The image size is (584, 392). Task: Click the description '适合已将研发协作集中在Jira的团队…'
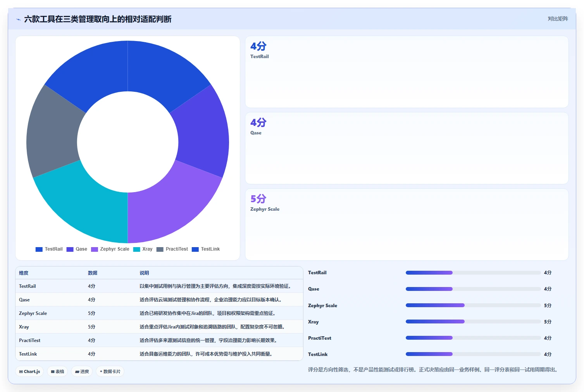208,313
